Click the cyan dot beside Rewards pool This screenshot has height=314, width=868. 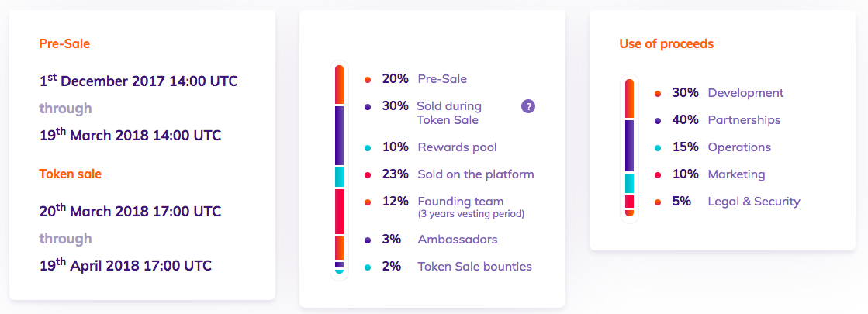[x=368, y=147]
